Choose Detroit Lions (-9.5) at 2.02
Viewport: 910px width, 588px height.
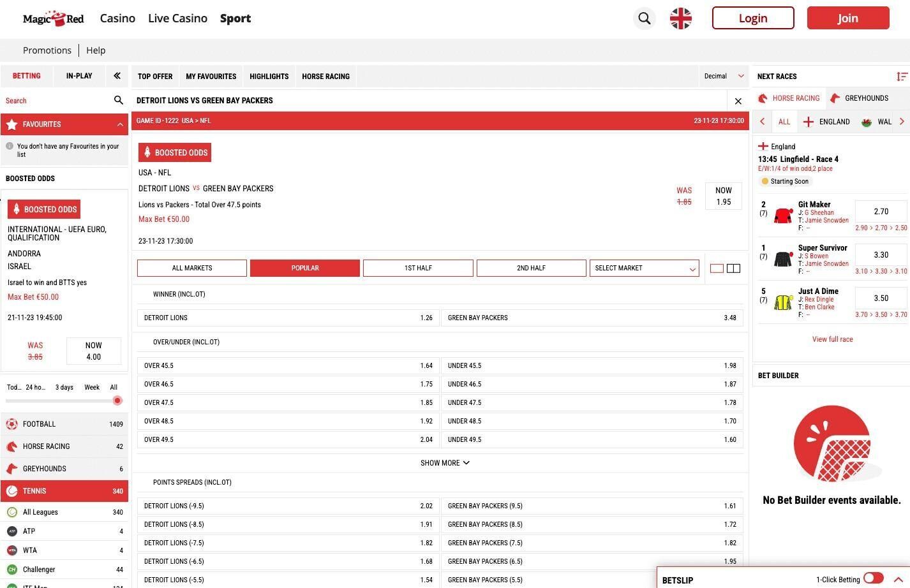pyautogui.click(x=288, y=506)
